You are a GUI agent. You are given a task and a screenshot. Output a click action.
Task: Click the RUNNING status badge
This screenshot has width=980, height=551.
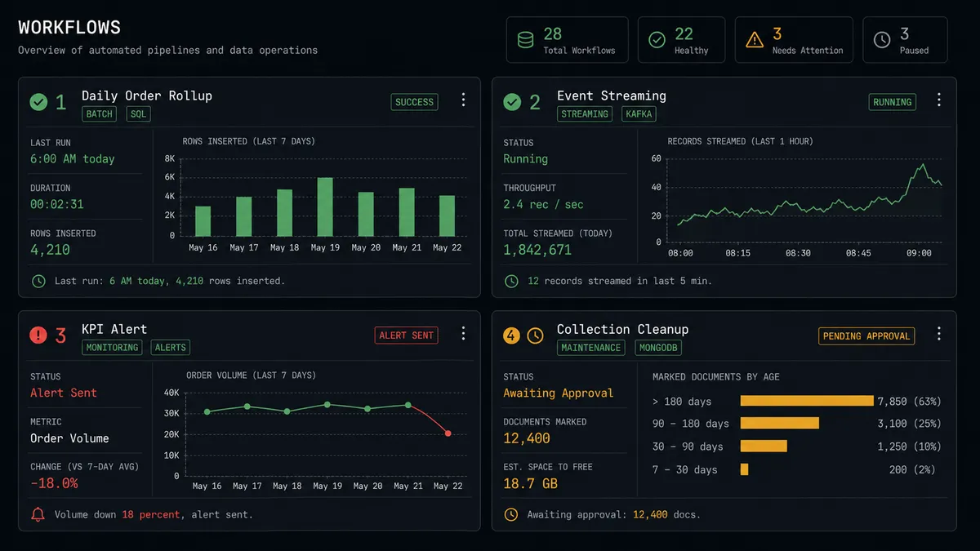(892, 102)
